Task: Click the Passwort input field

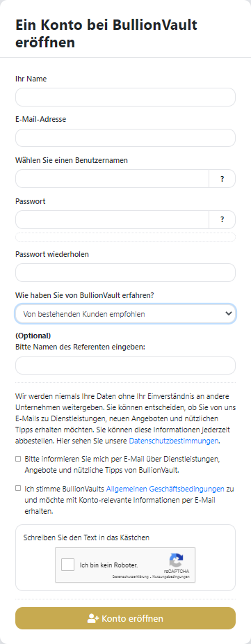Action: click(x=113, y=220)
